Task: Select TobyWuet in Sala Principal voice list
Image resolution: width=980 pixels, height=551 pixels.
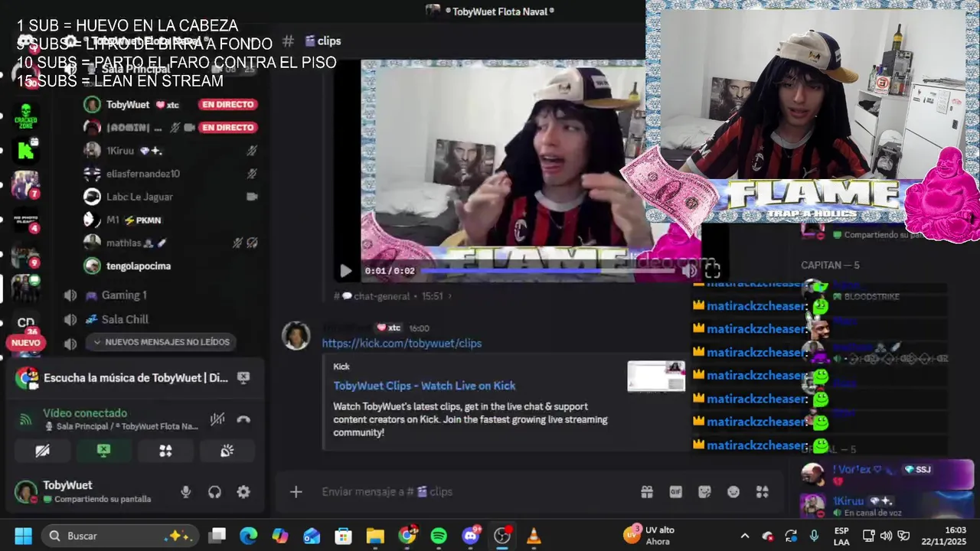Action: (x=128, y=105)
